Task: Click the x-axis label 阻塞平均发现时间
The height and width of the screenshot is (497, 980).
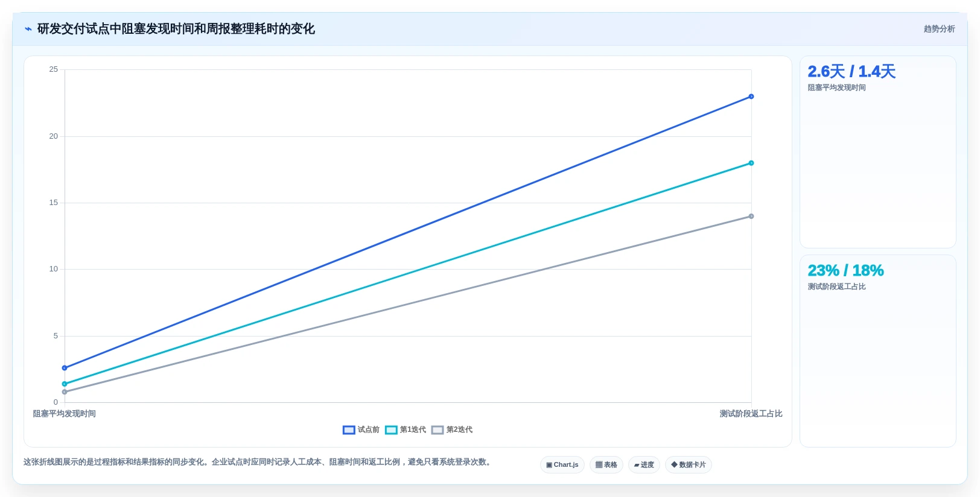Action: click(65, 414)
